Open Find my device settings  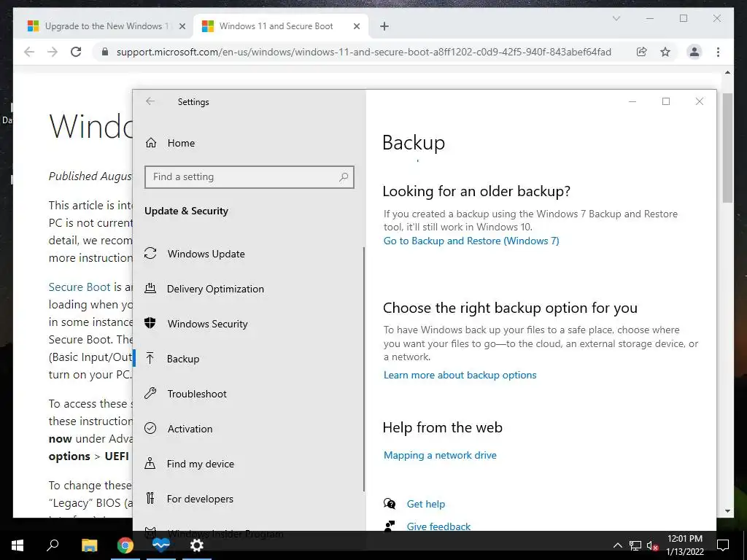click(x=200, y=464)
